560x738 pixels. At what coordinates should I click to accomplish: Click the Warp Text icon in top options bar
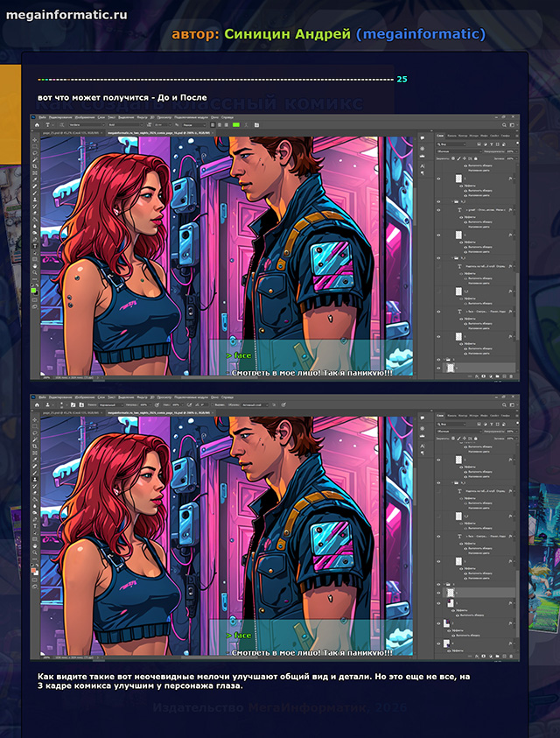[x=246, y=125]
